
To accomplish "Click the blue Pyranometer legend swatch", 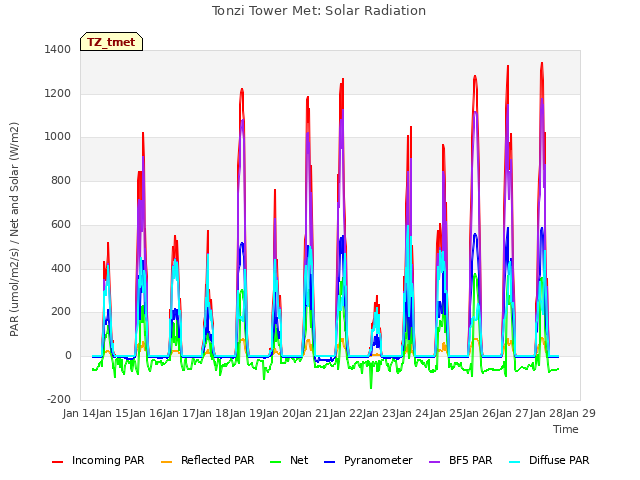I will click(329, 462).
